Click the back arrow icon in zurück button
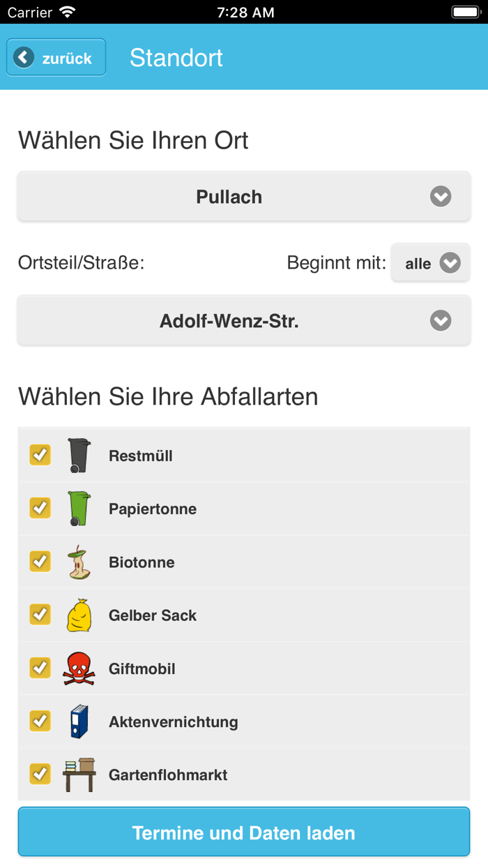Screen dimensions: 488x868 (x=23, y=57)
